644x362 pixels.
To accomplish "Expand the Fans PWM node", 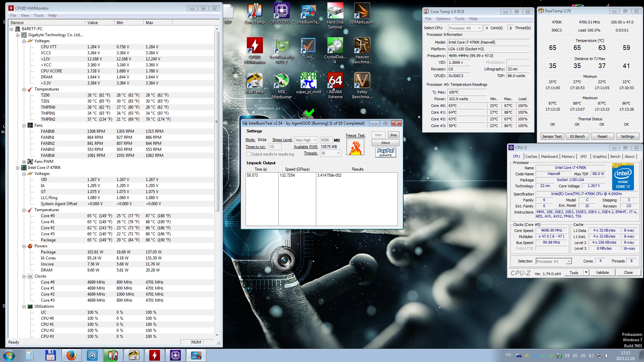I will (24, 162).
